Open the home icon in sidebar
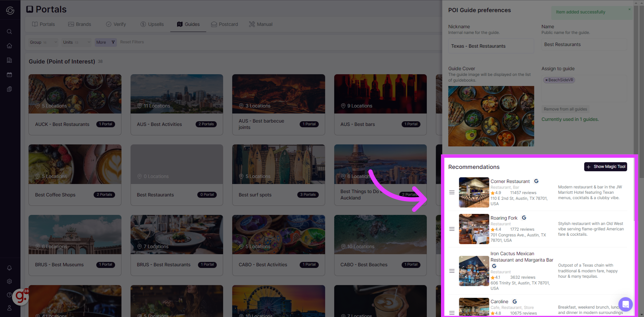 [9, 46]
